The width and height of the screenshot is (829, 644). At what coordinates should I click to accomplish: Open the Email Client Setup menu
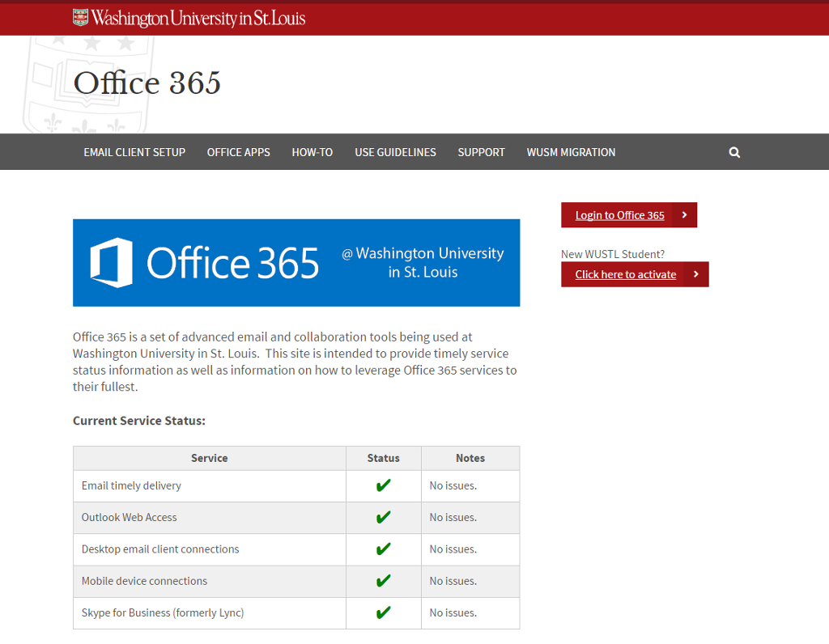pos(134,152)
